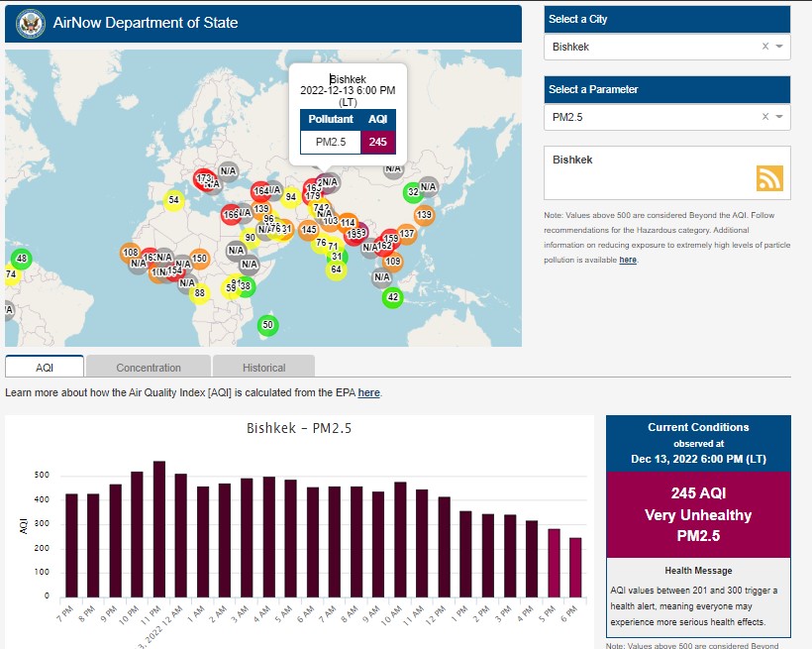The height and width of the screenshot is (649, 812).
Task: Click the Department of State seal logo
Action: (31, 23)
